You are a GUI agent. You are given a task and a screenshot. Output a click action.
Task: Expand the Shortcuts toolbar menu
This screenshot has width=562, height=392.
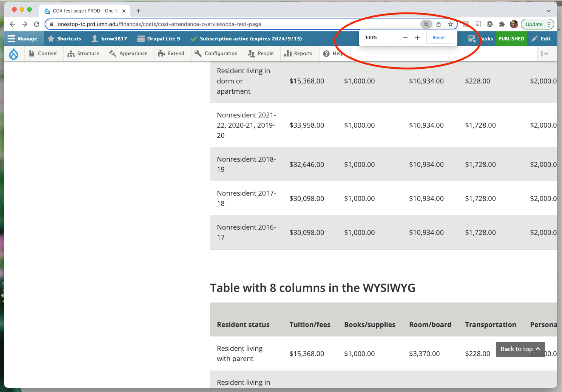click(x=64, y=39)
